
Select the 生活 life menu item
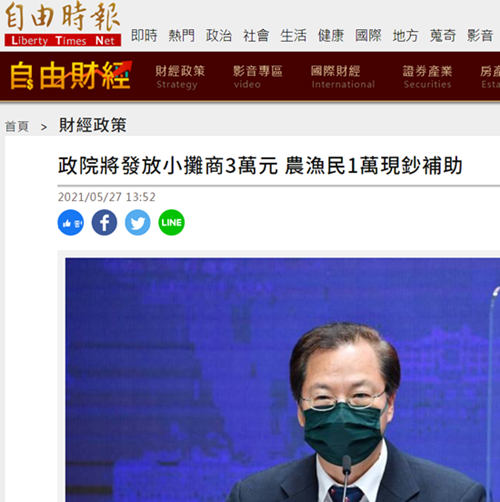[293, 36]
